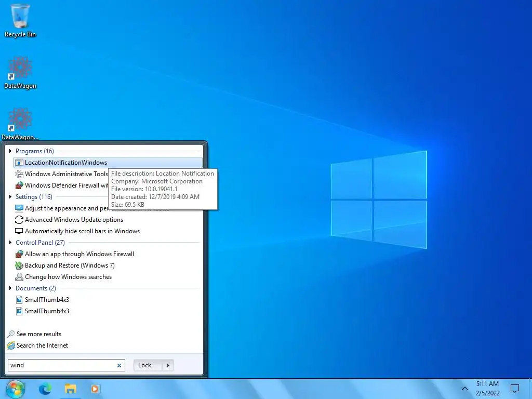Launch Microsoft Edge from the taskbar
Screen dimensions: 532x399
45,389
